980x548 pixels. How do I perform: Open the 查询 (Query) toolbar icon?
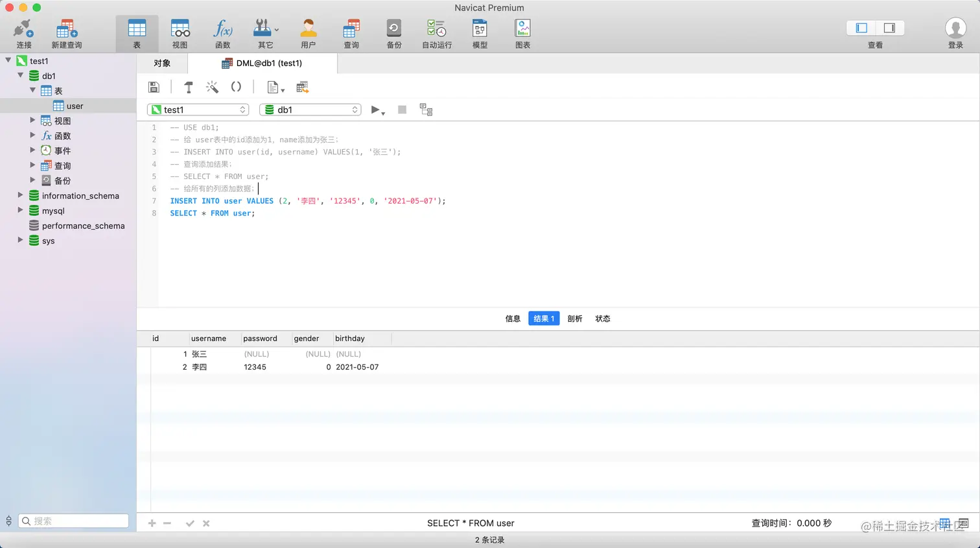351,29
